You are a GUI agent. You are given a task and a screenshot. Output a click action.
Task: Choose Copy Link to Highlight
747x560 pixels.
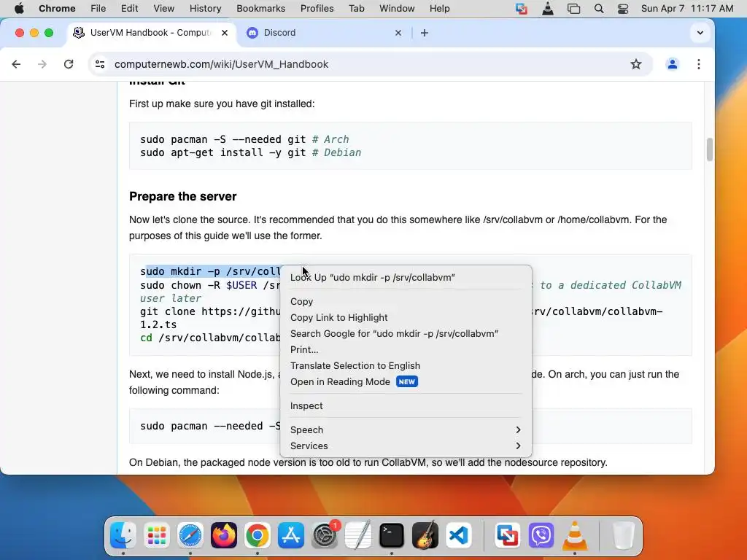point(406,318)
